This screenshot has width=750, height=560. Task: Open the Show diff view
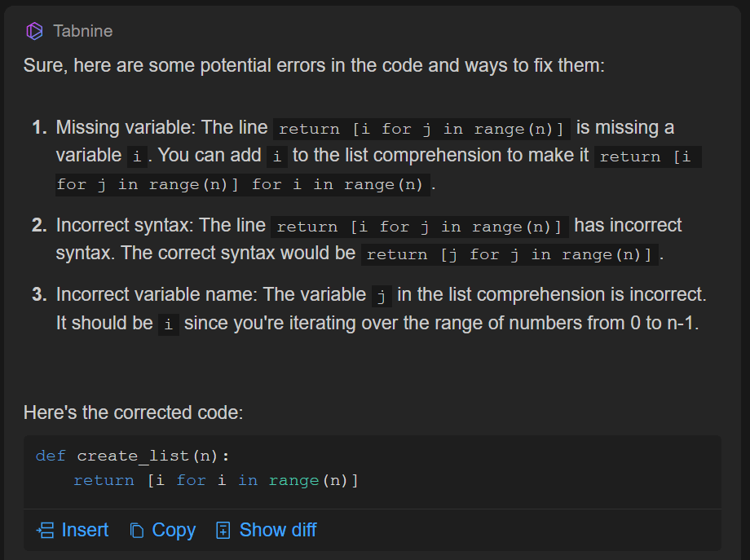(265, 530)
